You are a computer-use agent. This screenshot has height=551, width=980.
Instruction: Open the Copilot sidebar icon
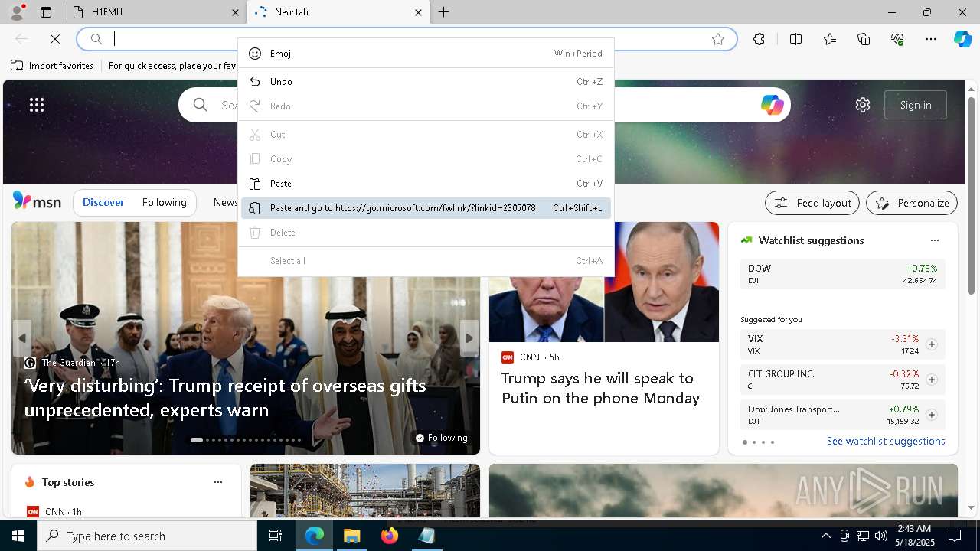click(x=962, y=39)
